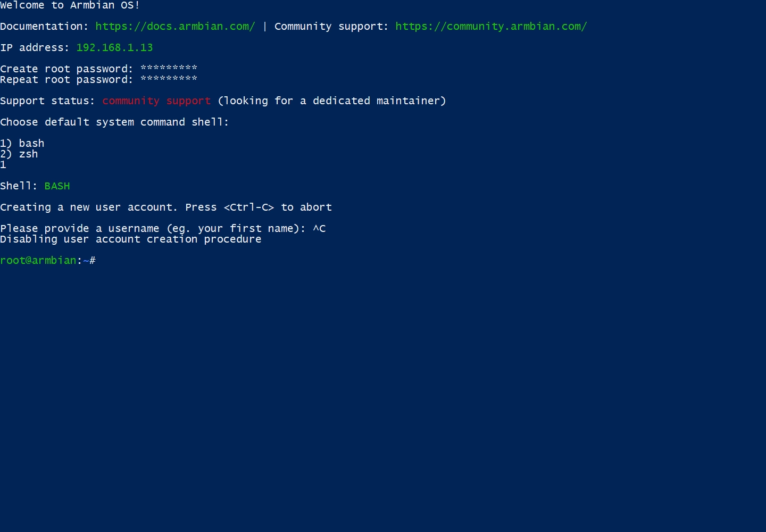
Task: Click the root@armbian prompt text
Action: point(38,261)
